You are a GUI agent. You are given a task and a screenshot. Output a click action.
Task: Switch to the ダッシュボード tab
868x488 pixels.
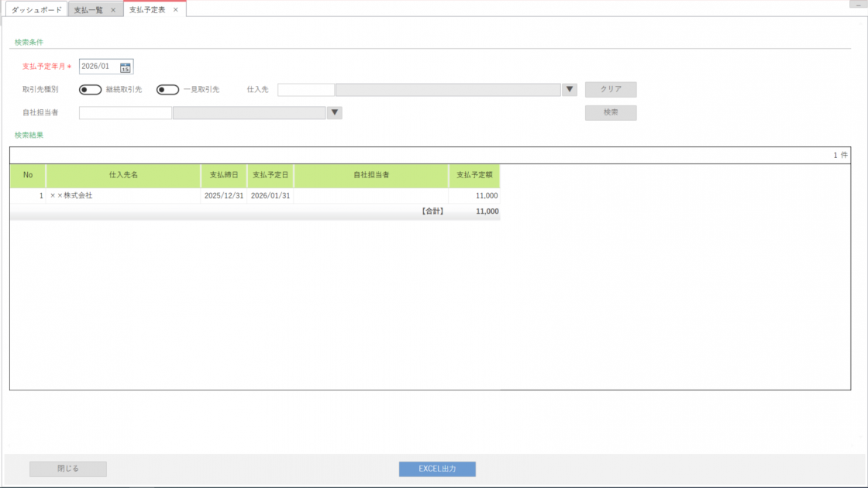(36, 10)
